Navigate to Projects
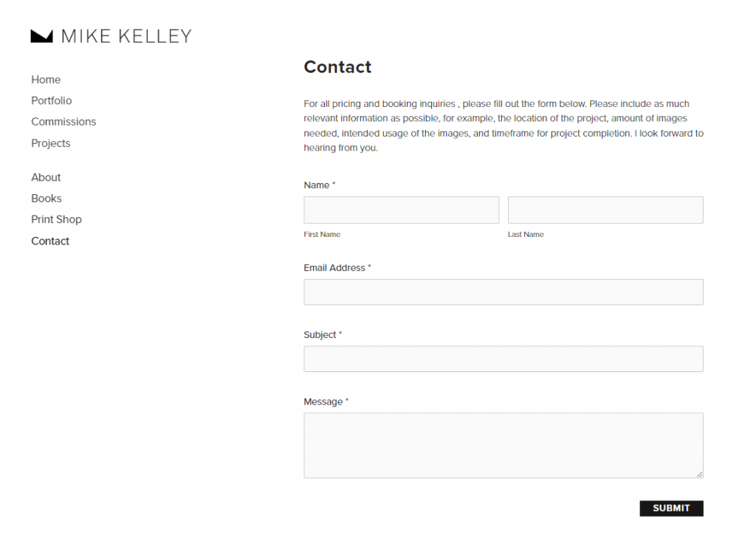The height and width of the screenshot is (544, 756). click(x=50, y=143)
